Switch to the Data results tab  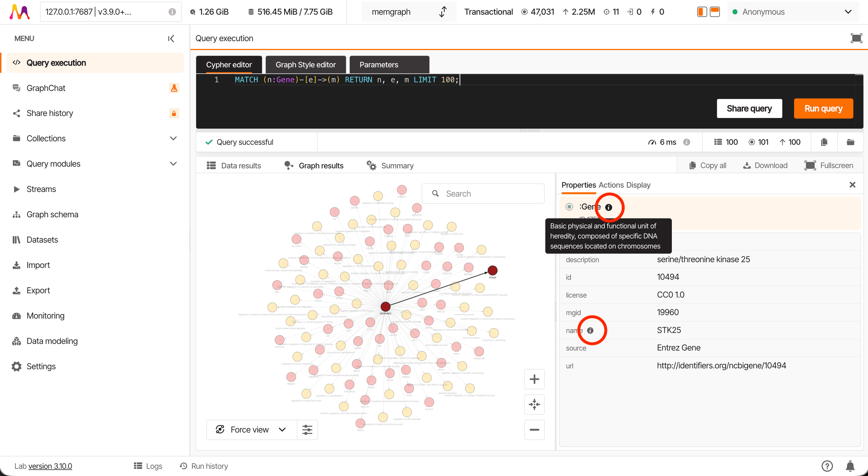tap(234, 165)
